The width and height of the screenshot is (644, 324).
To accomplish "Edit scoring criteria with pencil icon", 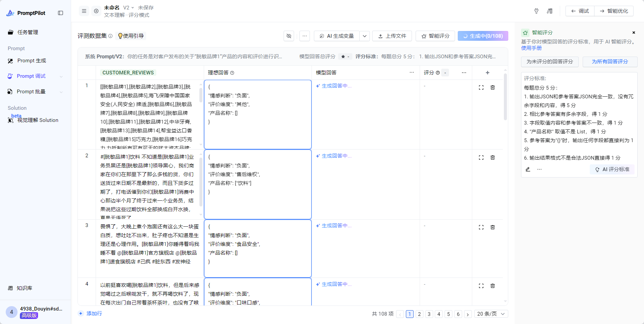I will [x=528, y=169].
